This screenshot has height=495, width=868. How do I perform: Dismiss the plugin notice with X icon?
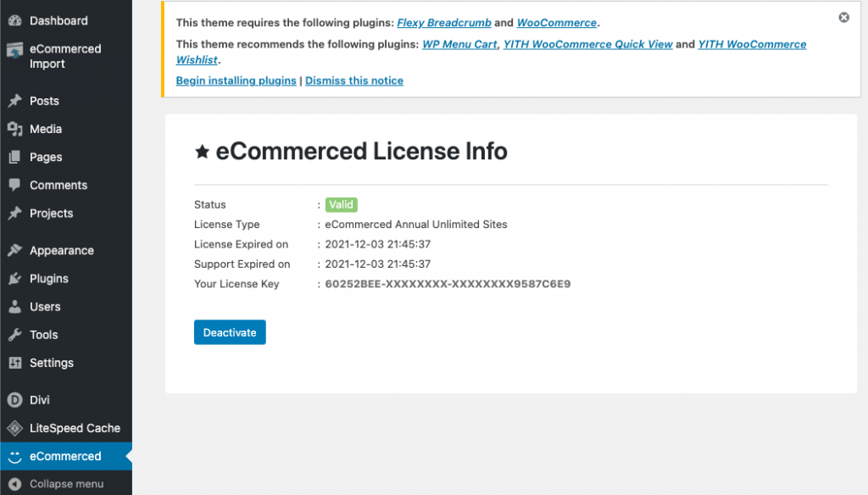tap(843, 17)
